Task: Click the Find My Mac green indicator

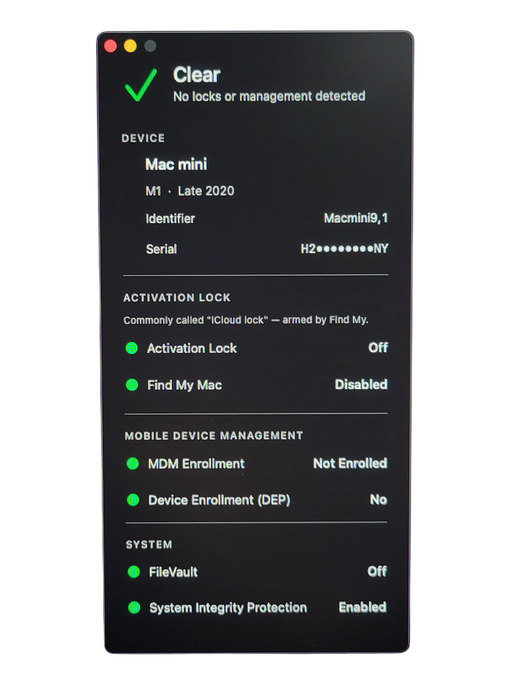Action: coord(132,385)
